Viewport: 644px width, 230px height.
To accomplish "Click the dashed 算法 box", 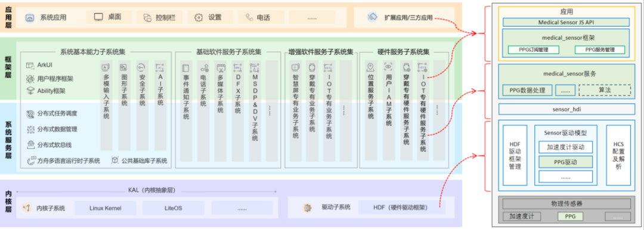I will [605, 89].
